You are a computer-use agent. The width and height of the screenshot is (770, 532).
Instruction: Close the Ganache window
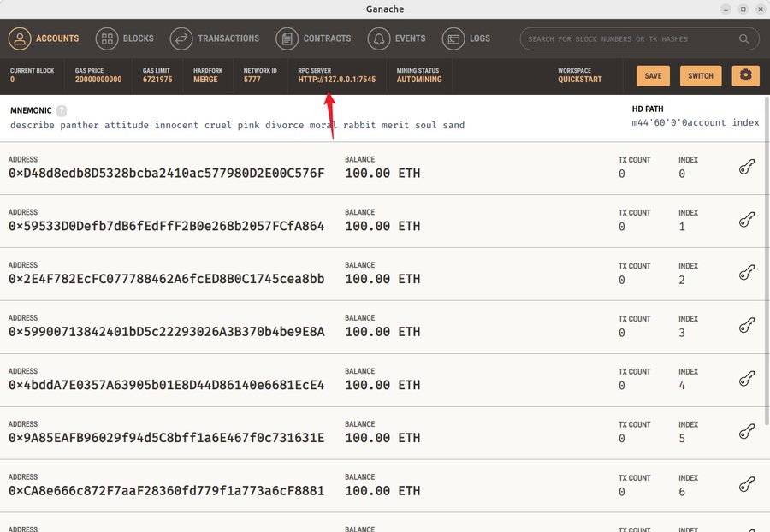[x=761, y=9]
